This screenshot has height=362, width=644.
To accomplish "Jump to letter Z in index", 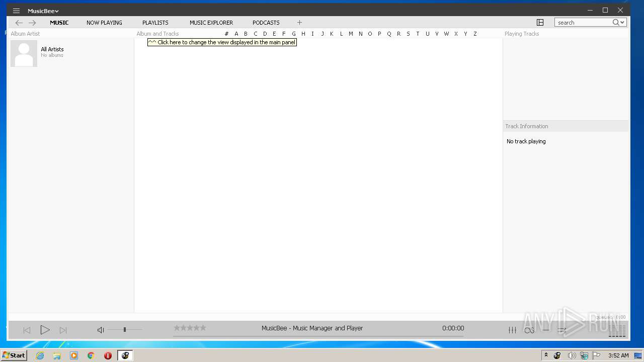I will 475,34.
